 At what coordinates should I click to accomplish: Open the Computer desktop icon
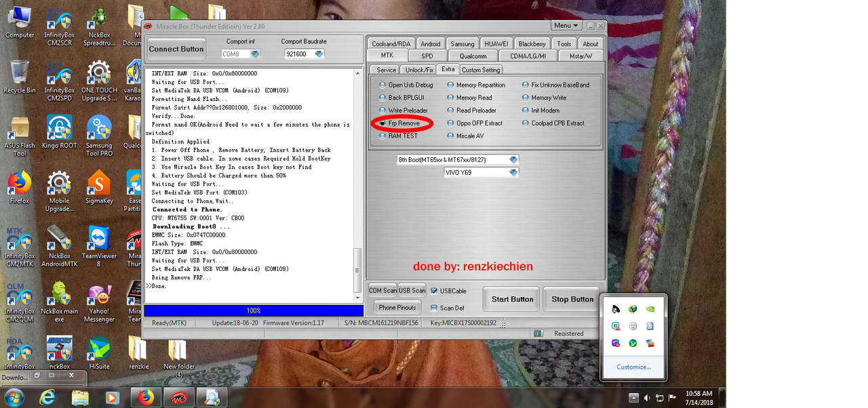[x=20, y=22]
